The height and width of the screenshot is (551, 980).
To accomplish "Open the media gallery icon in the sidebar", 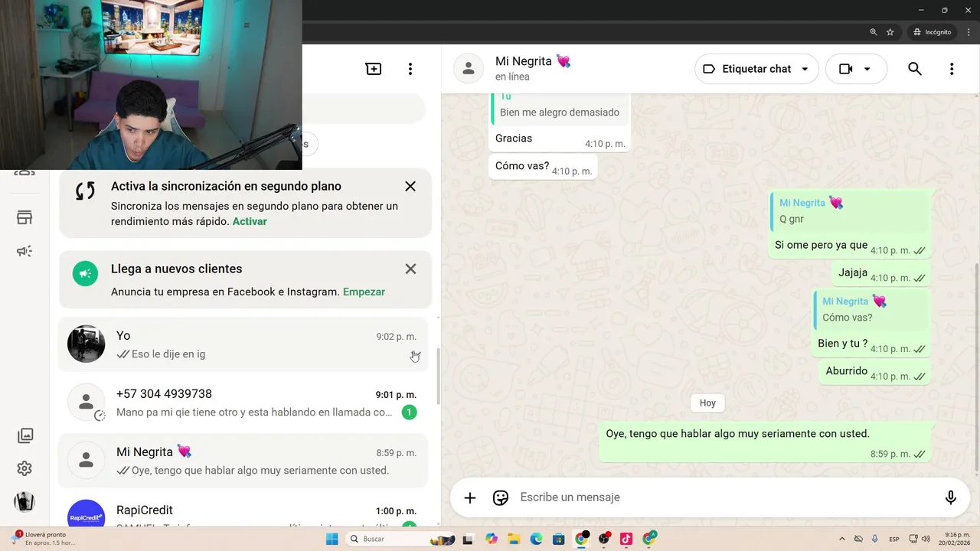I will click(25, 435).
